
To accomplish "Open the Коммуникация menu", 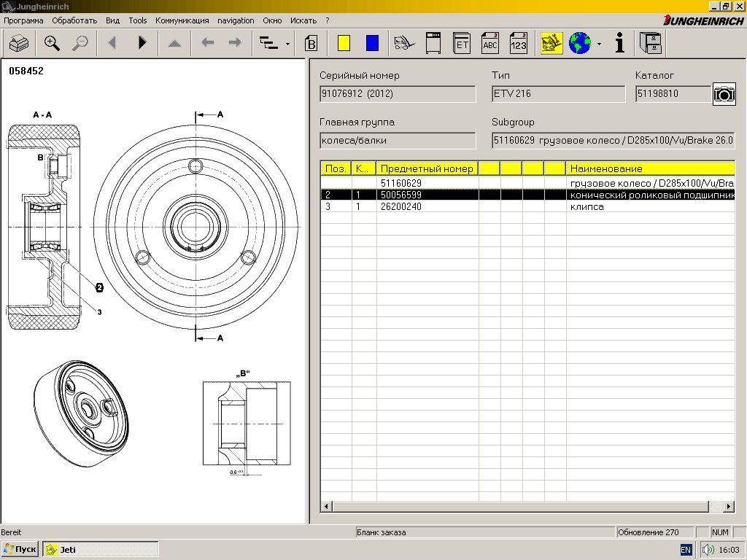I will pyautogui.click(x=182, y=20).
